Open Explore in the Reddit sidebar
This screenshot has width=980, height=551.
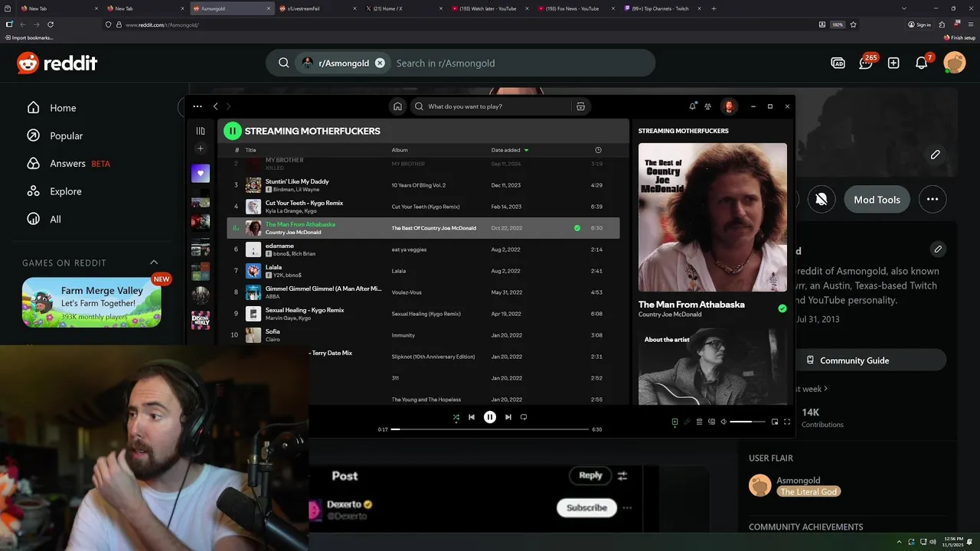pos(65,191)
